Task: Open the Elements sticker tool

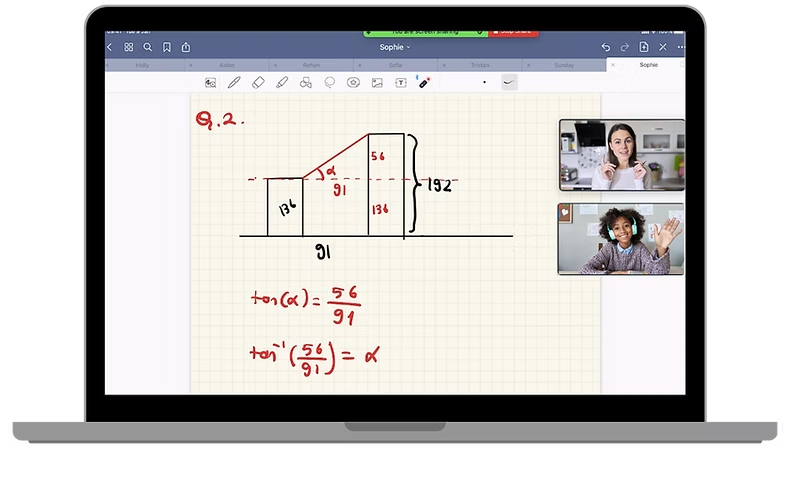Action: click(353, 83)
